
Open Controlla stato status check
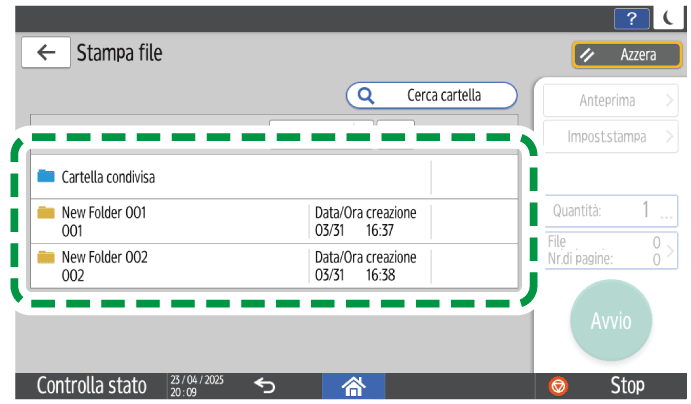point(92,386)
